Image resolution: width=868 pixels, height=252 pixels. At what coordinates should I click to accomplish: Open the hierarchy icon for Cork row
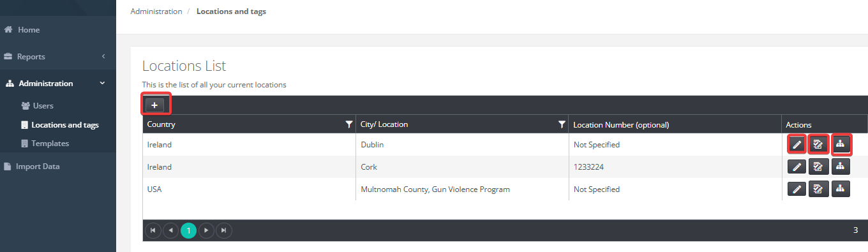(841, 167)
